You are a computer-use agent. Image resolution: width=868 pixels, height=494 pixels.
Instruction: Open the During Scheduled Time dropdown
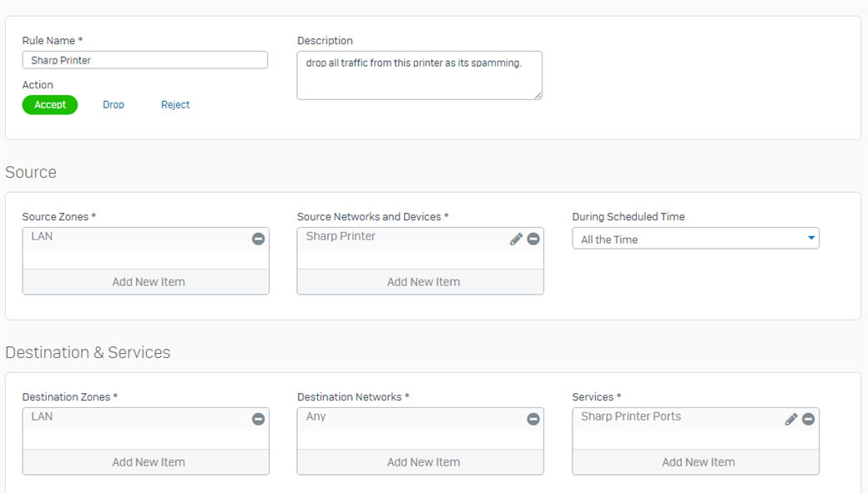click(x=695, y=239)
